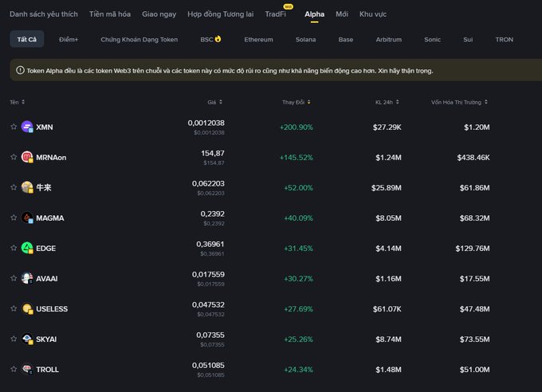Favorite USELESS with star icon

pos(14,308)
